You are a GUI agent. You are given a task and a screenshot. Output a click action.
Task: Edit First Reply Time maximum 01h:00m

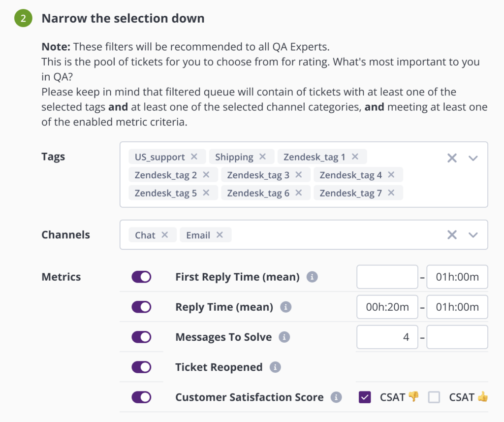pyautogui.click(x=457, y=277)
